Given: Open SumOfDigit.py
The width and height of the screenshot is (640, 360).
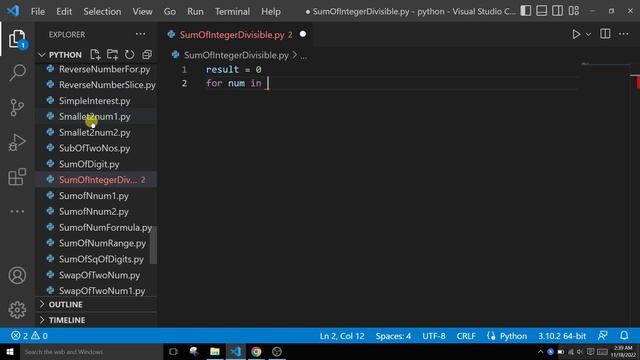Looking at the screenshot, I should click(x=89, y=164).
